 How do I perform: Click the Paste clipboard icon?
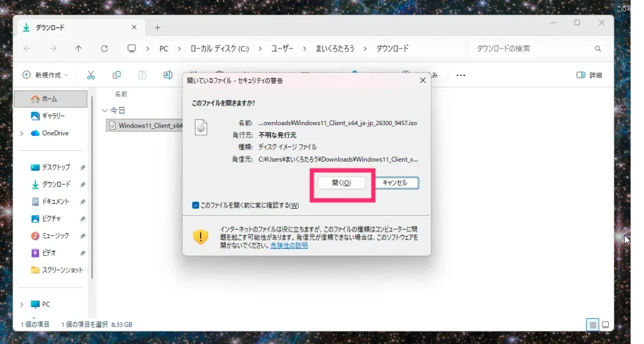[142, 75]
